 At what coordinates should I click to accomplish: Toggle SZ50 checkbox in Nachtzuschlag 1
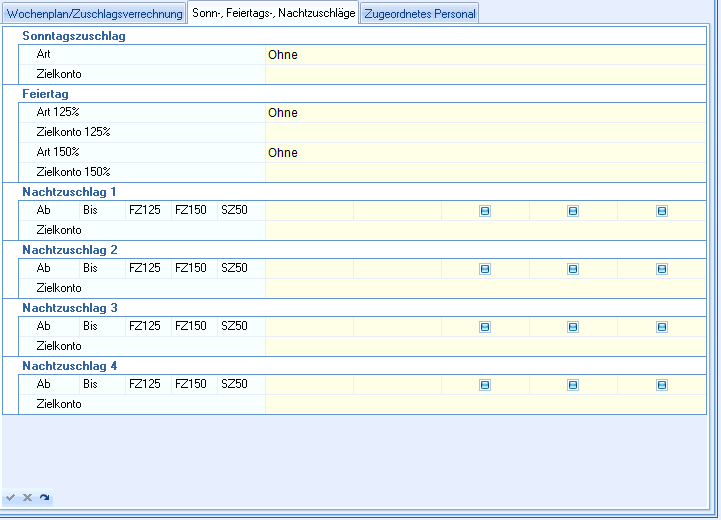tap(662, 211)
